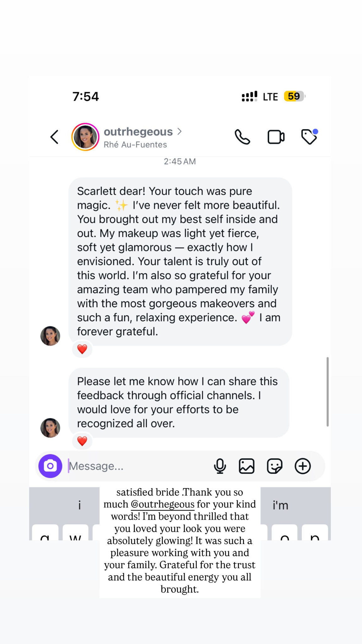Tap heart reaction on the first message
The height and width of the screenshot is (644, 362).
tap(82, 349)
